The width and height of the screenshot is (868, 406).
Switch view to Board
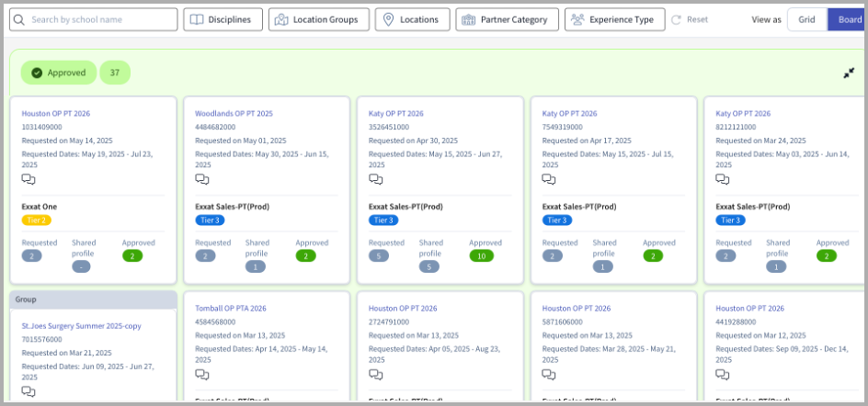pos(847,20)
